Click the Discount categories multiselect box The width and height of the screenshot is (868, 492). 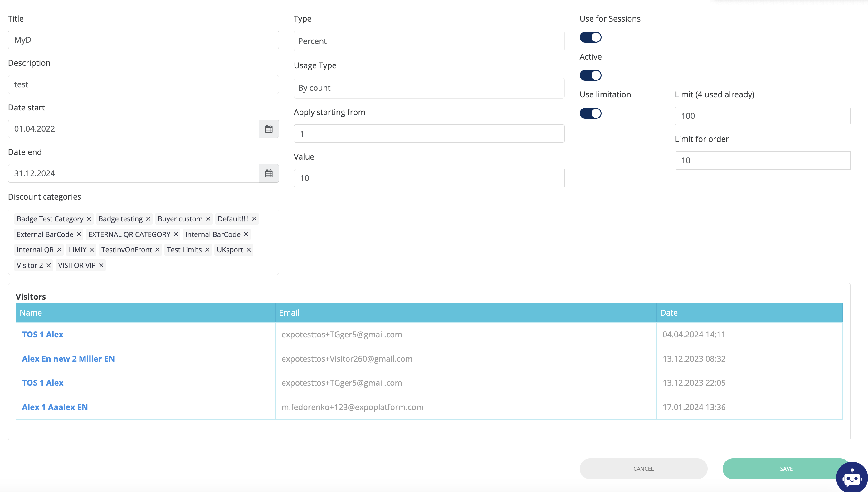(x=189, y=266)
